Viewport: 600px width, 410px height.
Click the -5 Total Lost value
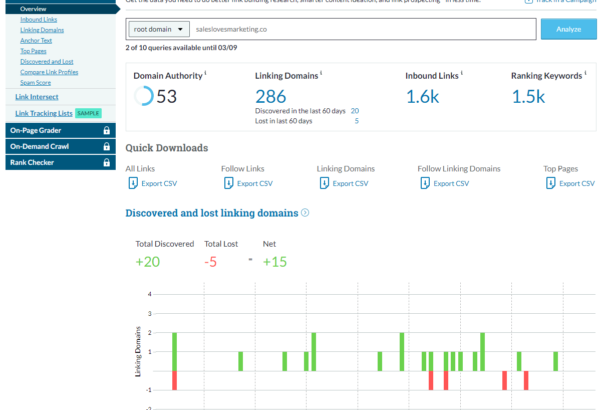pyautogui.click(x=210, y=262)
